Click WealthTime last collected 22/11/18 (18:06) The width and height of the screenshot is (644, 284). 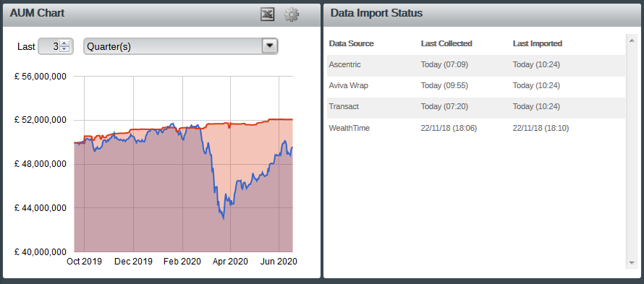point(449,129)
